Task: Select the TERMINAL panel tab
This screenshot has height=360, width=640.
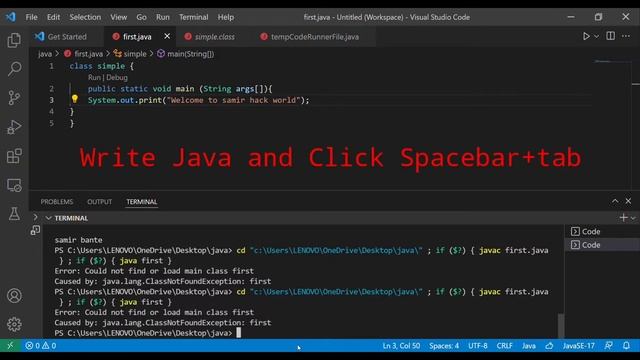Action: click(x=142, y=202)
